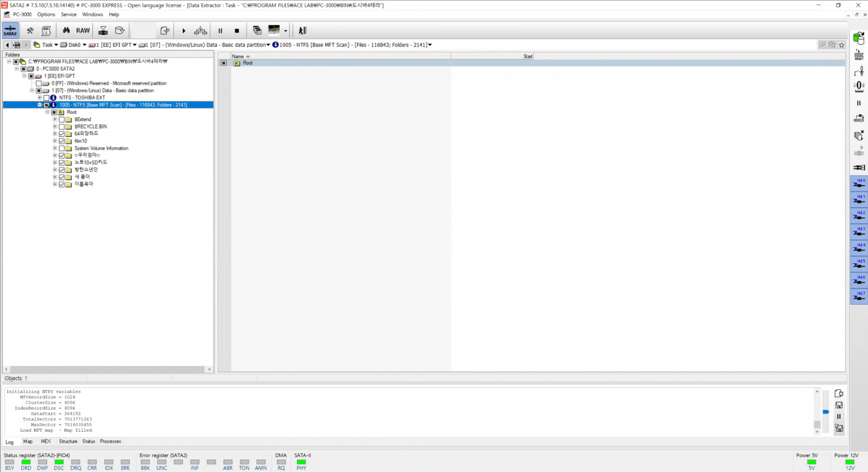868x472 pixels.
Task: Click the blue info icon of NTFS - TOSHIBA EXT
Action: 53,98
